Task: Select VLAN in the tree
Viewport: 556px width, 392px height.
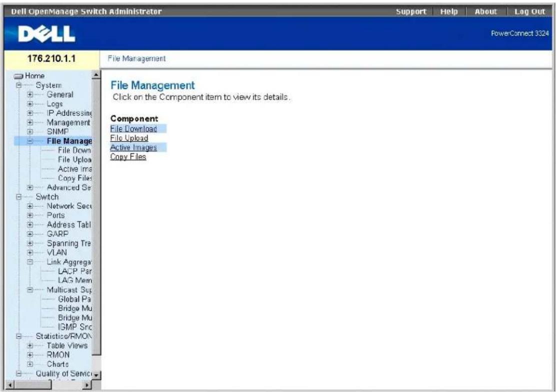Action: click(56, 252)
